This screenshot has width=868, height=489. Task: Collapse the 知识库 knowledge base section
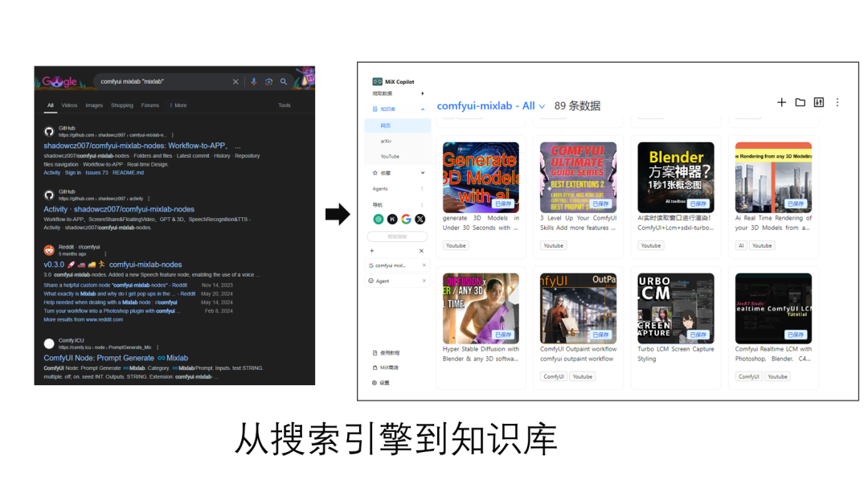point(423,109)
